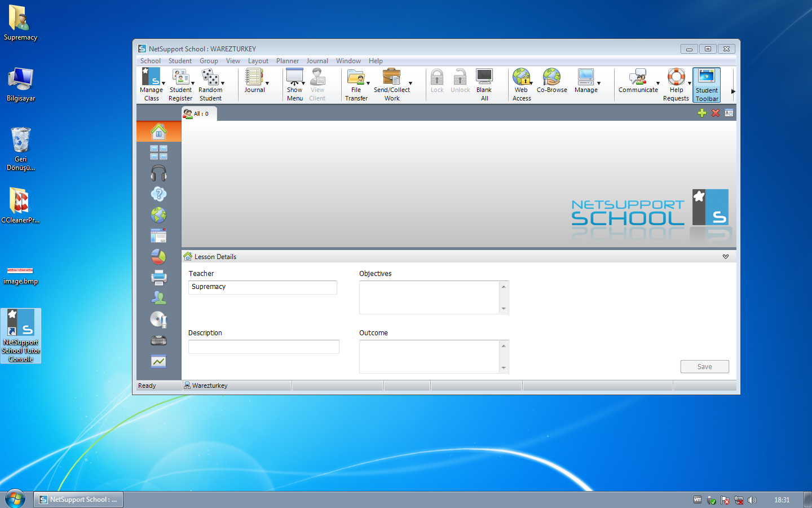Click the Save button in Lesson Details
Viewport: 812px width, 508px height.
tap(705, 367)
